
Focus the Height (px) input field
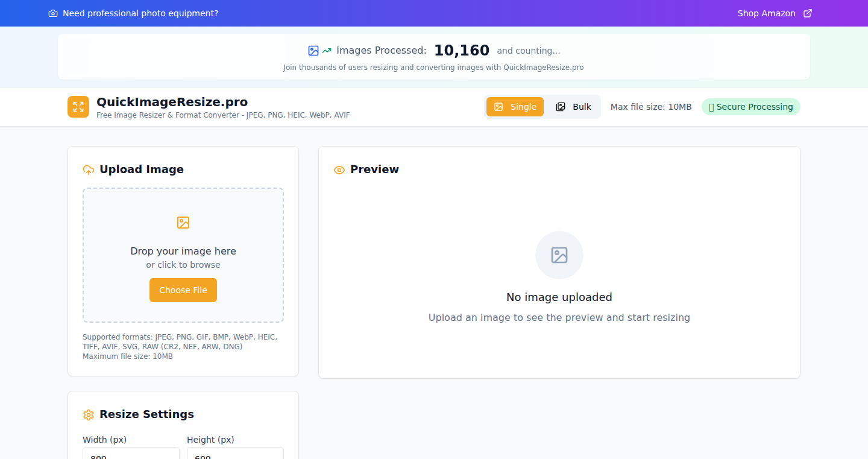(235, 454)
